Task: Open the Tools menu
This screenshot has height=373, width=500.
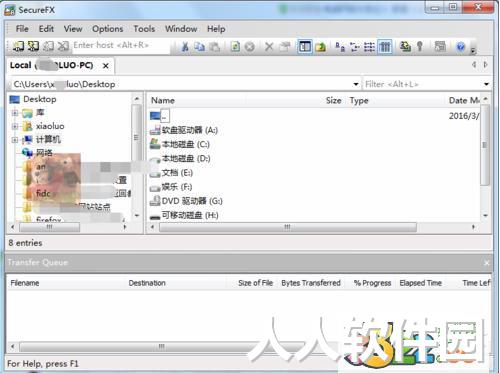Action: pos(144,29)
